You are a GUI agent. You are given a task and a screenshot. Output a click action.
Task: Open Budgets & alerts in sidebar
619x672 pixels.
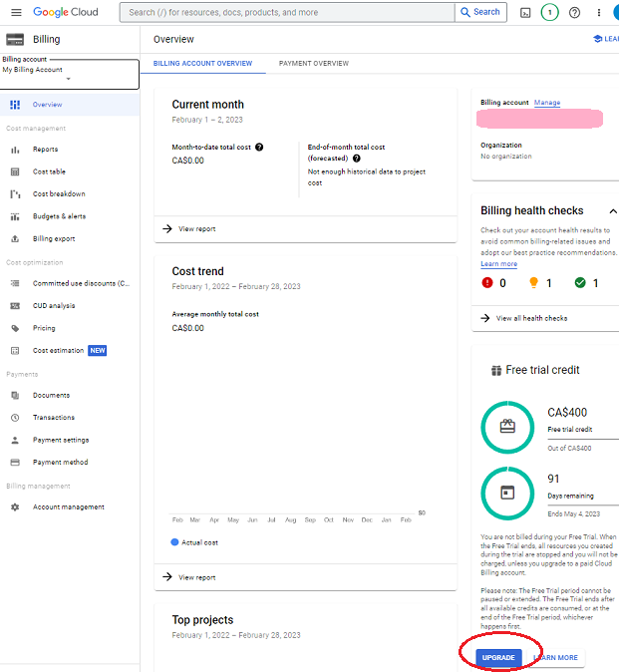click(59, 216)
